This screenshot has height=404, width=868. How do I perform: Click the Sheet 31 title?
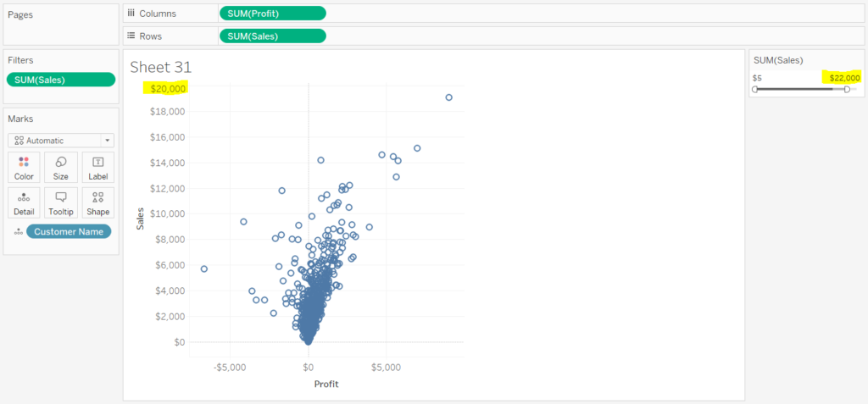coord(161,67)
